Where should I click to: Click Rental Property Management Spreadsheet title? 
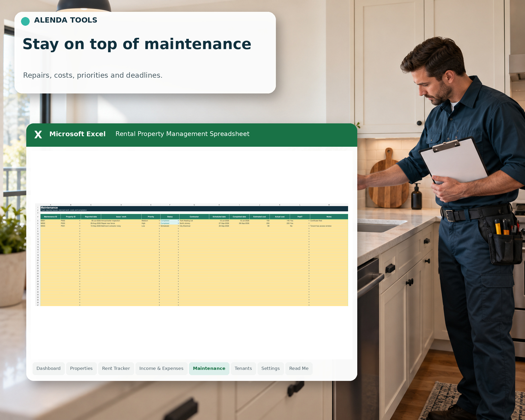[182, 134]
